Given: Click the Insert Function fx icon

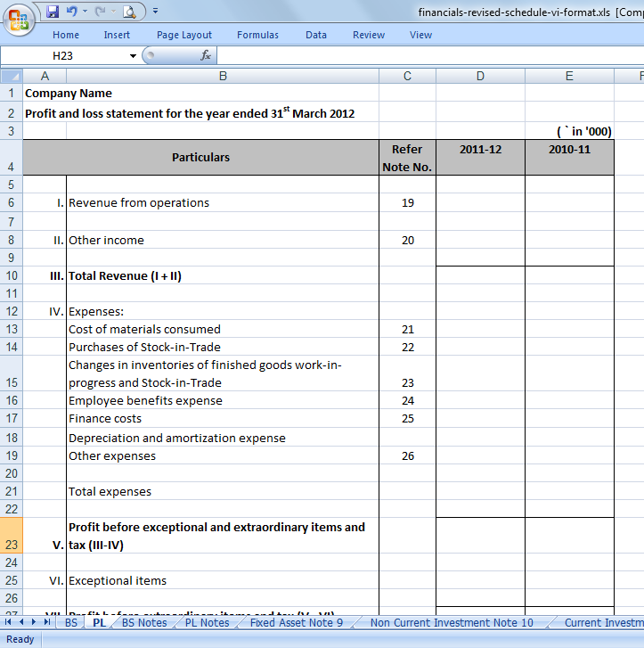Looking at the screenshot, I should (x=205, y=55).
